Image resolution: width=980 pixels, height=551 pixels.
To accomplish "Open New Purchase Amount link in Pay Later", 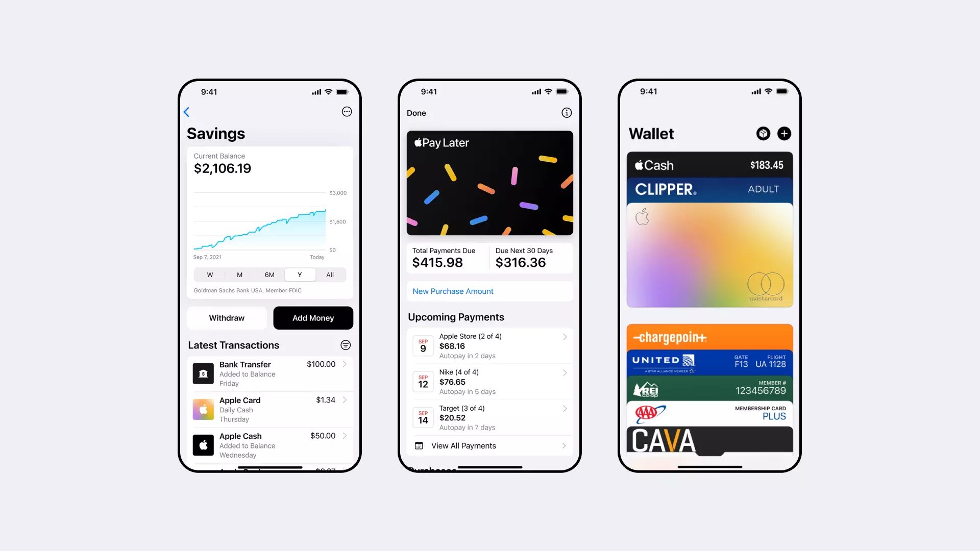I will (x=453, y=291).
